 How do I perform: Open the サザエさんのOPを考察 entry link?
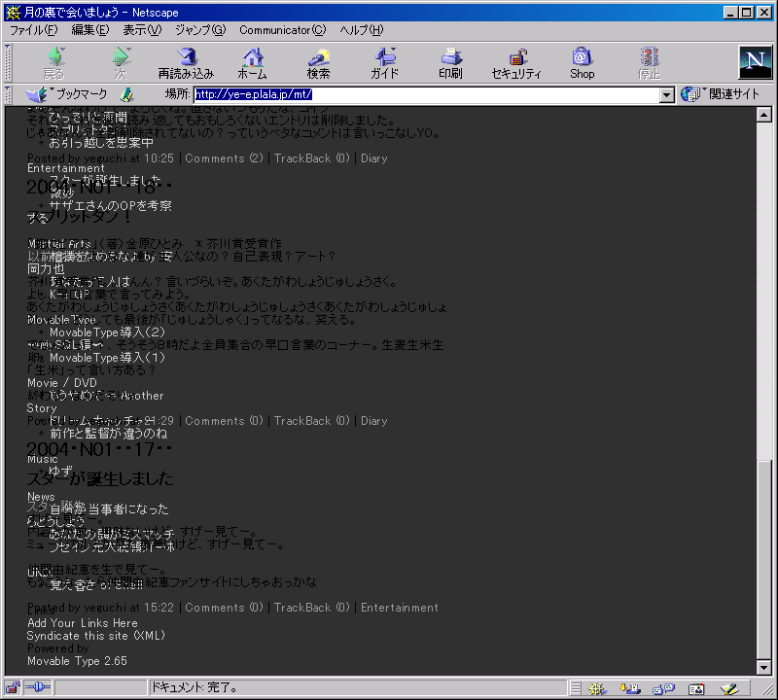(x=110, y=205)
